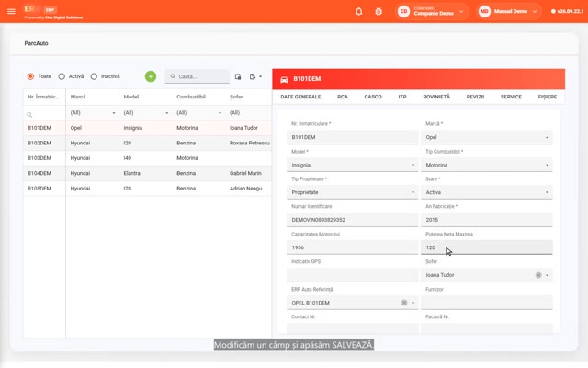Click the car icon beside B101DEM
Screen dimensions: 588x368
pos(284,79)
